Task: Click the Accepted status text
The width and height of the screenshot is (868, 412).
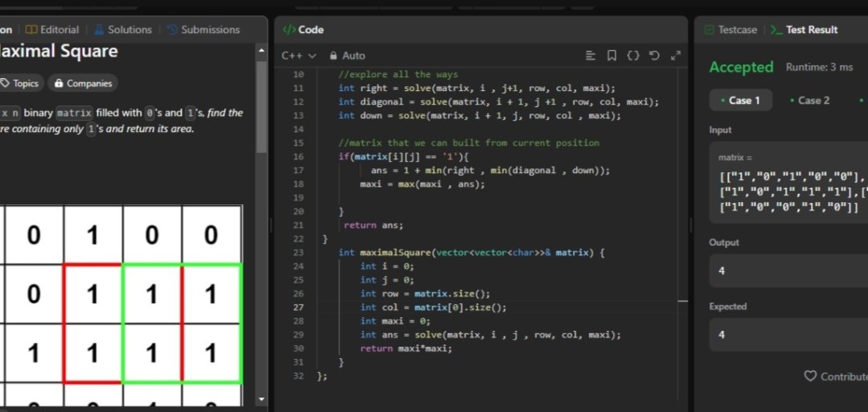Action: pos(741,67)
